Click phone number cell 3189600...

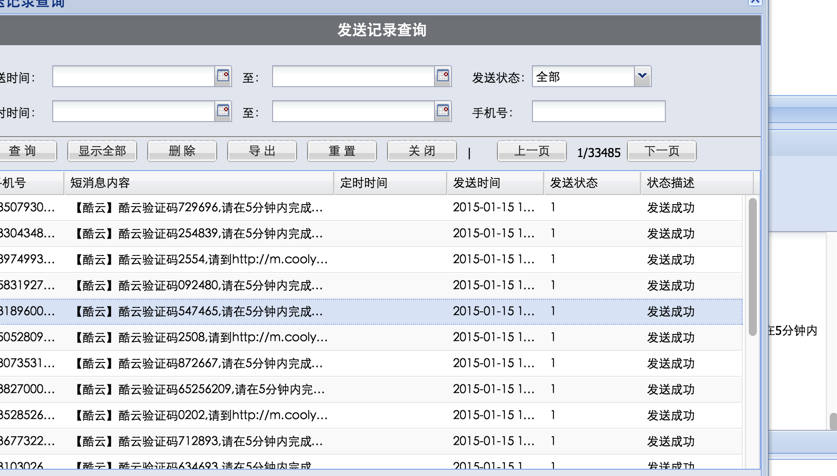27,312
